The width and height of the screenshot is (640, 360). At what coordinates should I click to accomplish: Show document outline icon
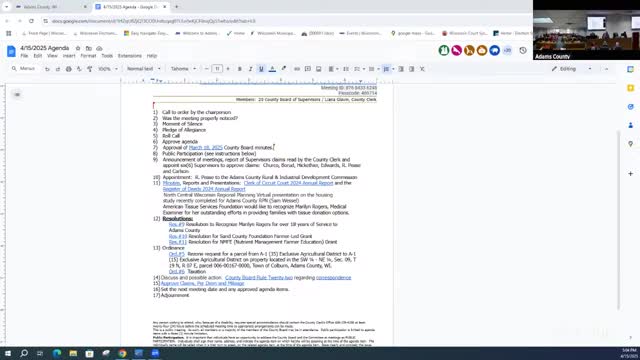(x=17, y=95)
